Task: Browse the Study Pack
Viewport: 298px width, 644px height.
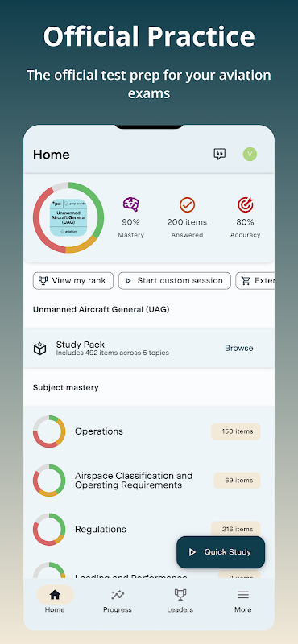Action: point(239,348)
